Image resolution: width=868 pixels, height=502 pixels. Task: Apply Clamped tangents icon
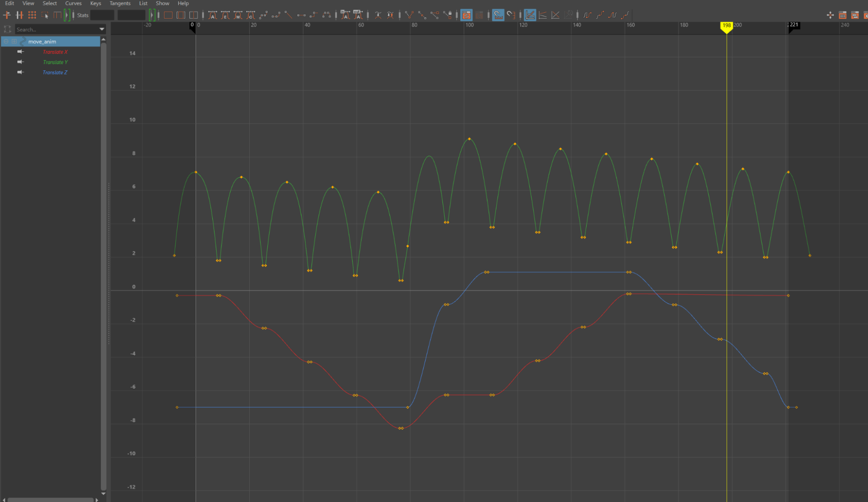[276, 15]
